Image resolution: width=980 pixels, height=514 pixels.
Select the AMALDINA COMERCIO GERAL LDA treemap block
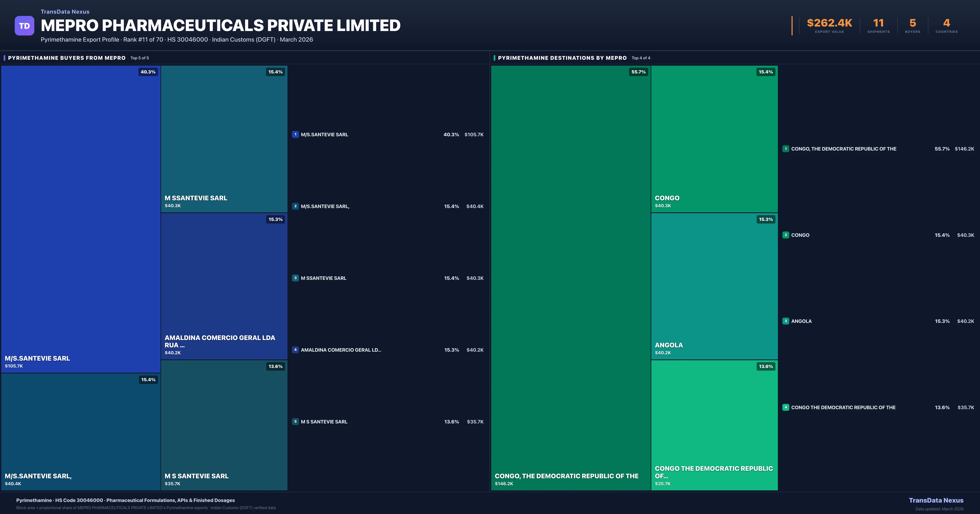tap(224, 286)
